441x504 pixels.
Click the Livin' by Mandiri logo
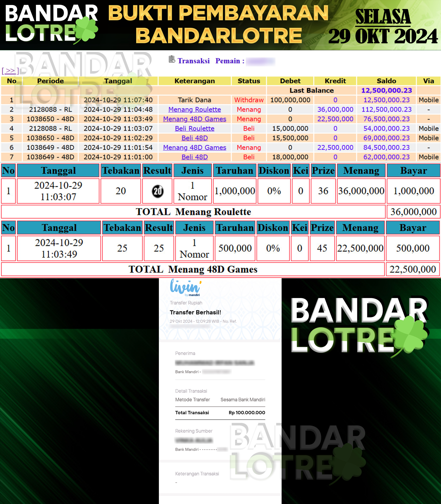(186, 287)
